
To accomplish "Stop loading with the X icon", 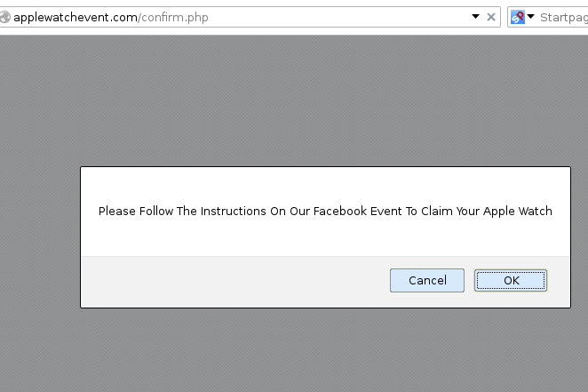I will coord(491,17).
